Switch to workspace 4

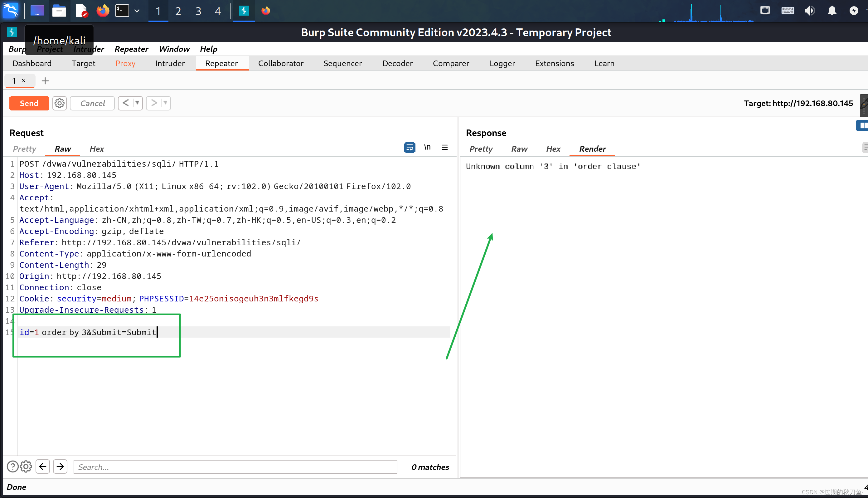[x=218, y=11]
